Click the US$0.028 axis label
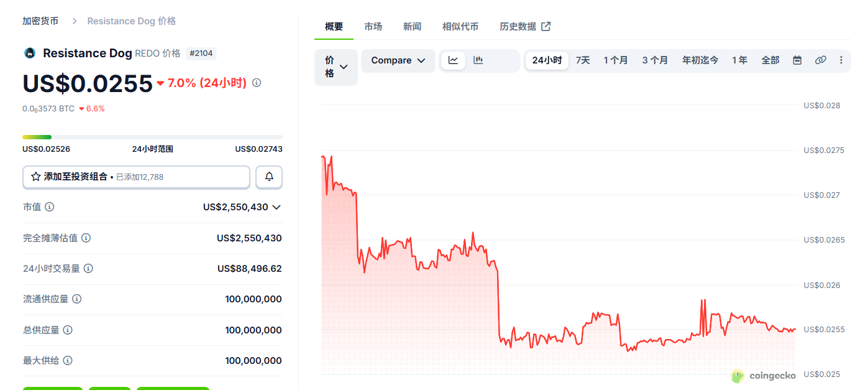 point(821,106)
